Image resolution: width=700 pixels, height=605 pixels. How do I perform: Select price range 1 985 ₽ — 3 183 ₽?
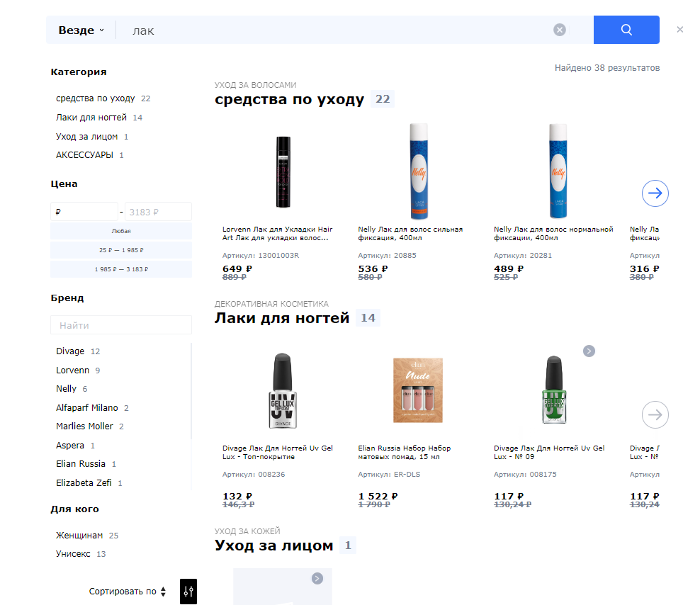click(x=121, y=269)
